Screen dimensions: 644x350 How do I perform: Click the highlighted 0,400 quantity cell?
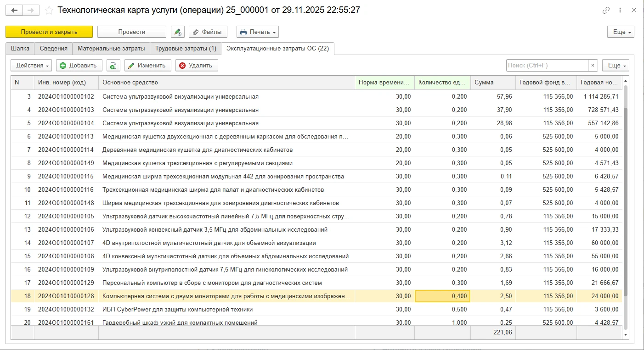(442, 296)
